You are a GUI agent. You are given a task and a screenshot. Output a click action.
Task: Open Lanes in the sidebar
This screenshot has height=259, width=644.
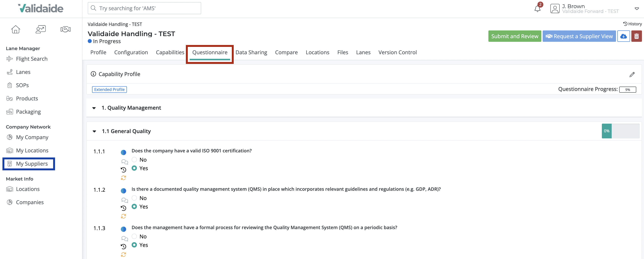click(x=23, y=72)
